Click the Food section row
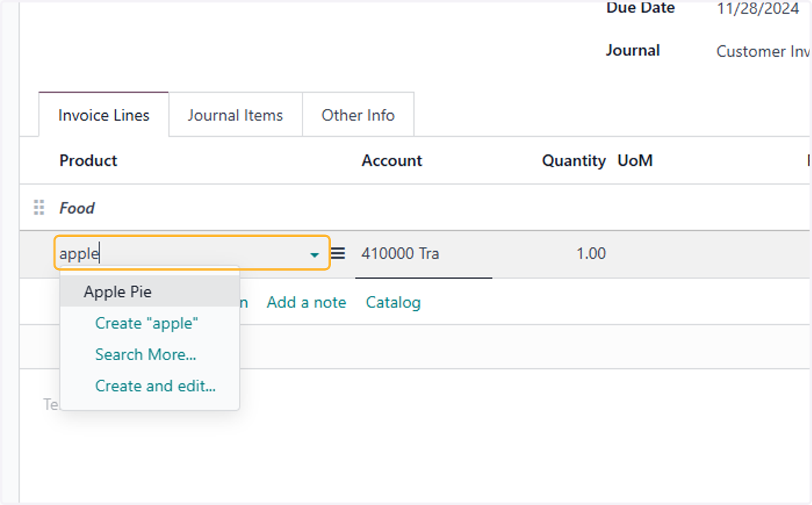Viewport: 812px width, 505px height. click(x=414, y=208)
